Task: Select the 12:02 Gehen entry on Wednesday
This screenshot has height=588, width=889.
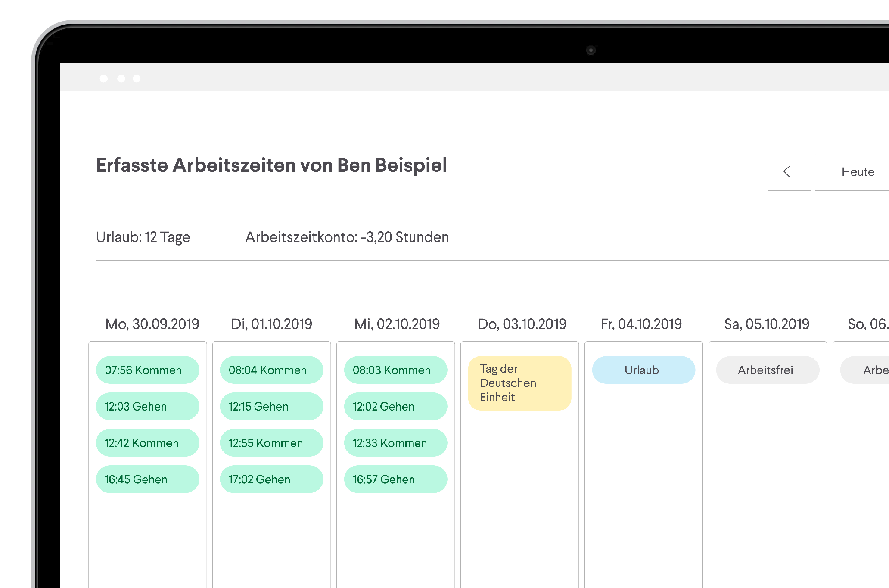Action: (395, 406)
